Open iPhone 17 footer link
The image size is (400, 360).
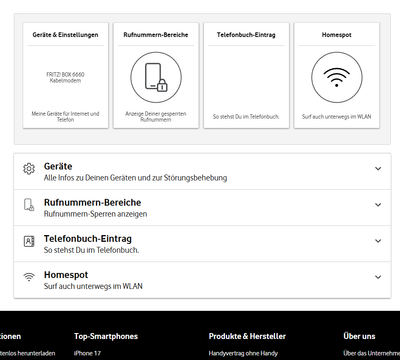coord(87,353)
